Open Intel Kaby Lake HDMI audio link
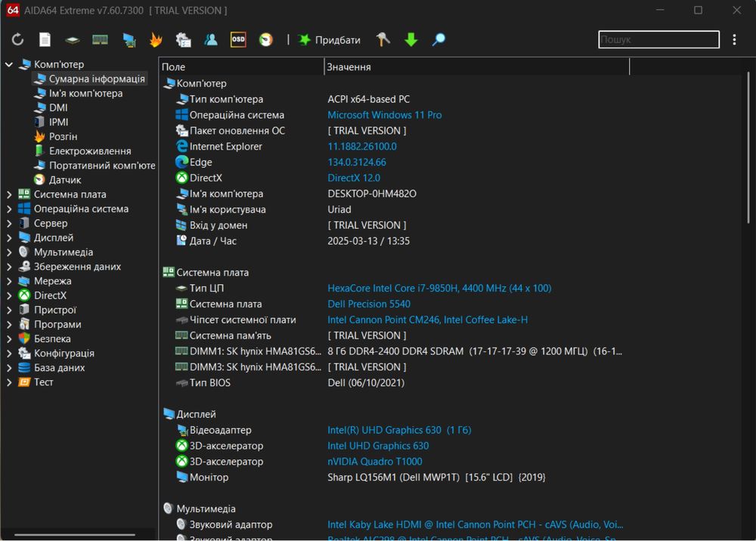 coord(475,524)
